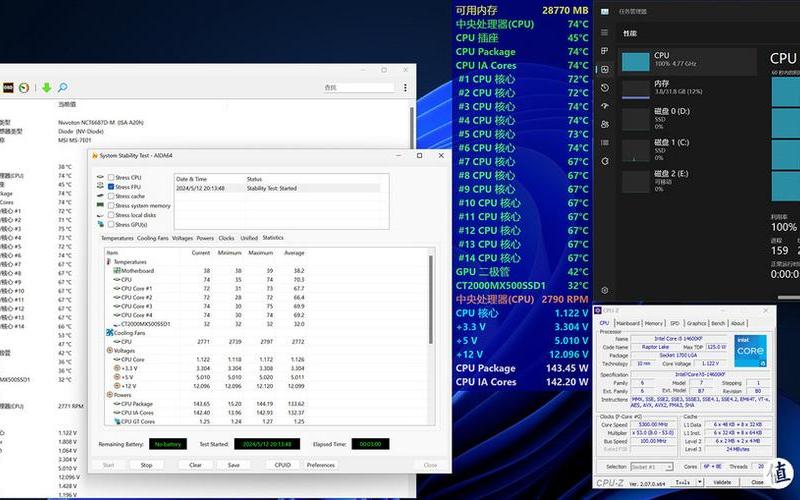Open Users icon in Task Manager sidebar
The image size is (800, 500).
tap(605, 124)
